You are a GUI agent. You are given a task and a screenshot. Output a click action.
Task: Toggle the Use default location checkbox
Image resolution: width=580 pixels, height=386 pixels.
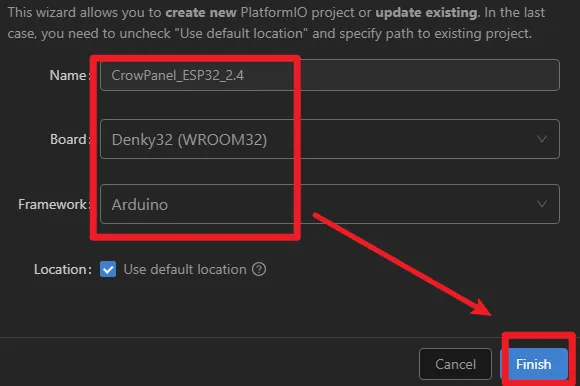pyautogui.click(x=108, y=269)
